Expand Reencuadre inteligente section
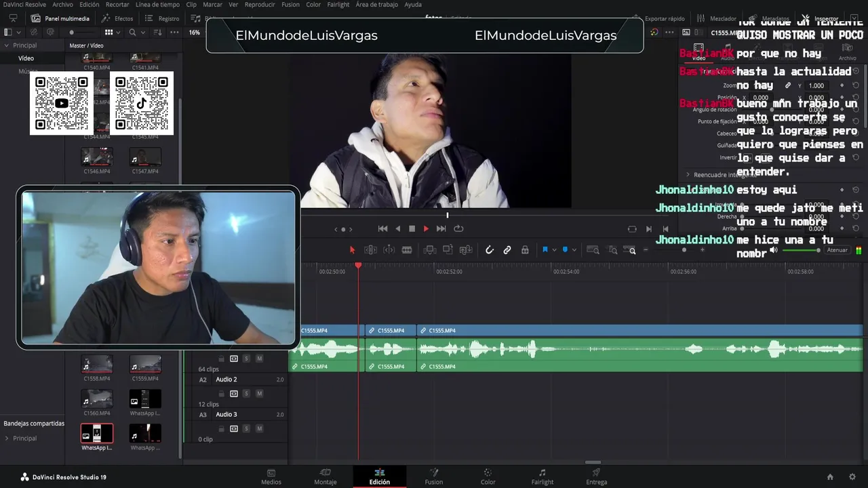 click(x=688, y=175)
